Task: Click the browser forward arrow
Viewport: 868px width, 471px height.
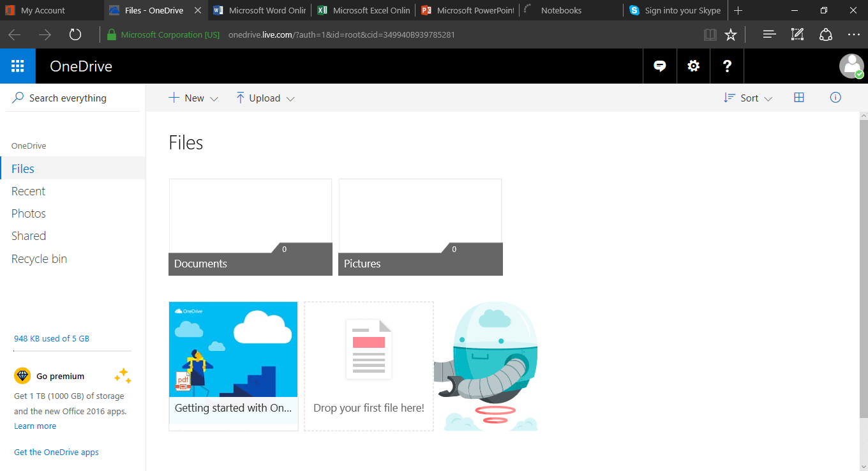Action: tap(45, 34)
